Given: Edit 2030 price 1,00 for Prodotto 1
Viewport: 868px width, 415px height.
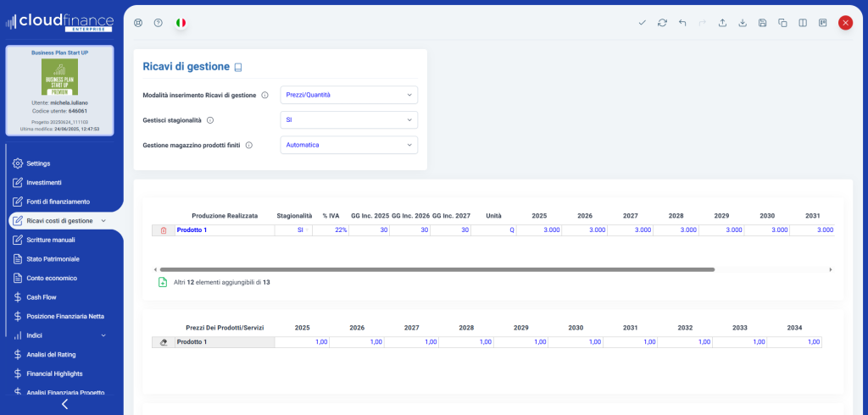Looking at the screenshot, I should 576,342.
